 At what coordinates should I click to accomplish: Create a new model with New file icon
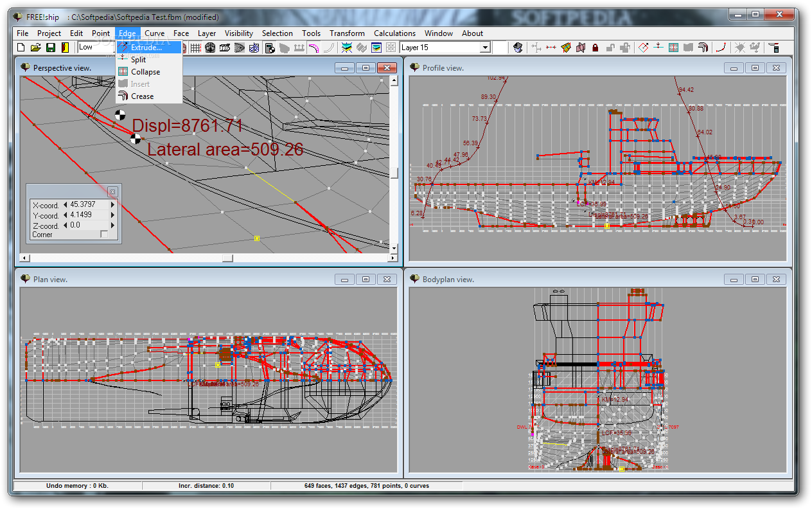(x=21, y=47)
